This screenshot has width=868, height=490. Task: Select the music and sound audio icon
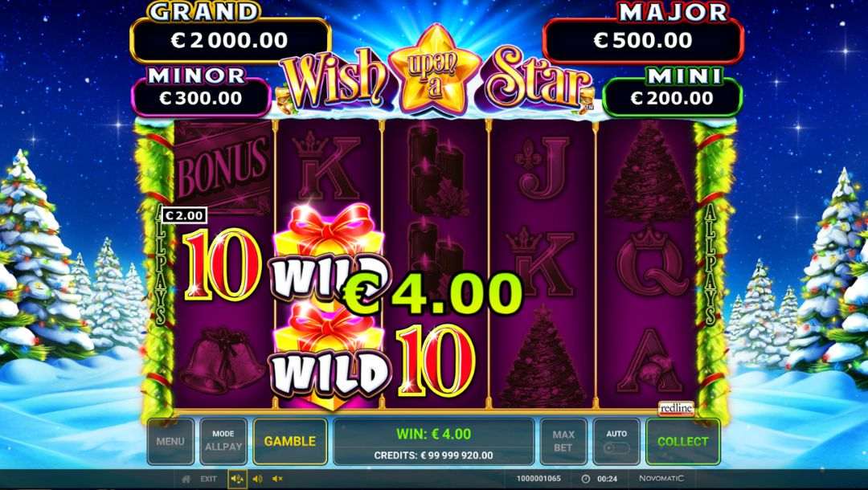click(x=237, y=479)
